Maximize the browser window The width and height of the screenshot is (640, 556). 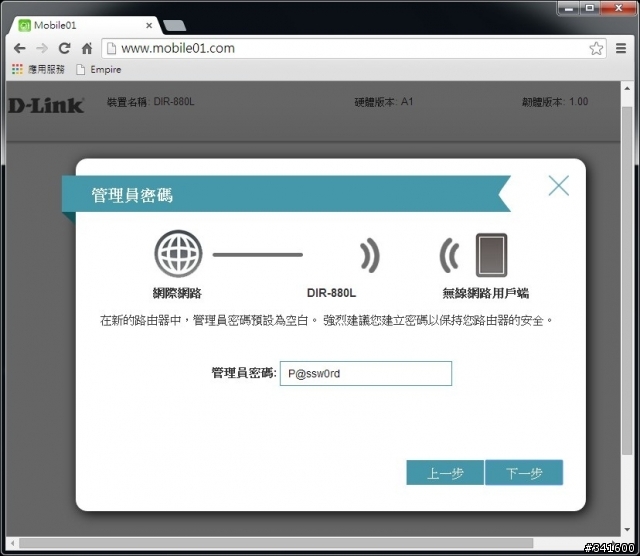click(589, 8)
